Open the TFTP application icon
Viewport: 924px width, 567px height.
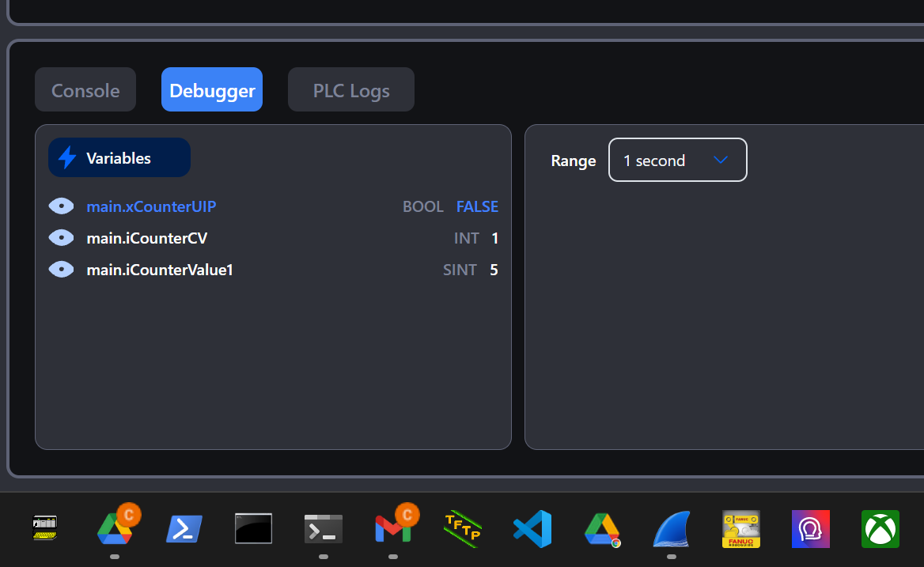pyautogui.click(x=463, y=529)
